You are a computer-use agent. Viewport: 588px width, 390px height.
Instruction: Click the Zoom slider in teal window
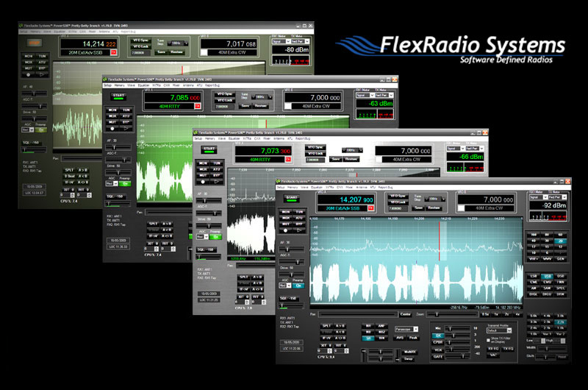tap(451, 314)
